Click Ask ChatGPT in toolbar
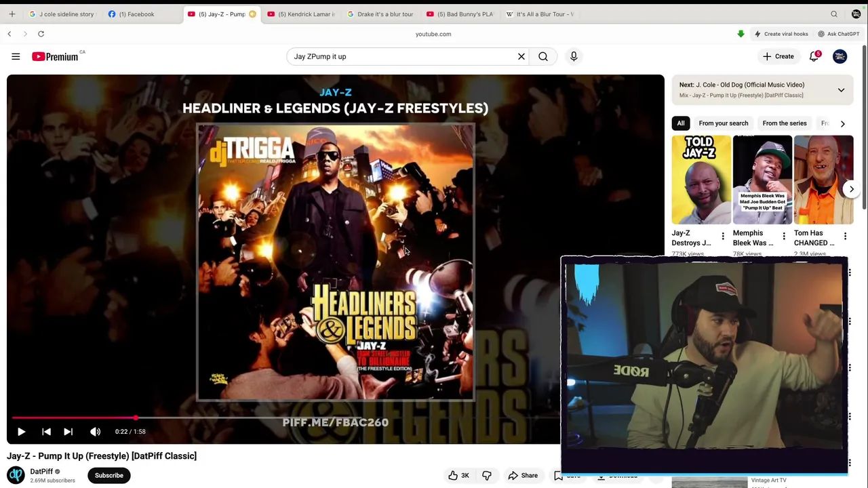The height and width of the screenshot is (488, 868). (838, 34)
